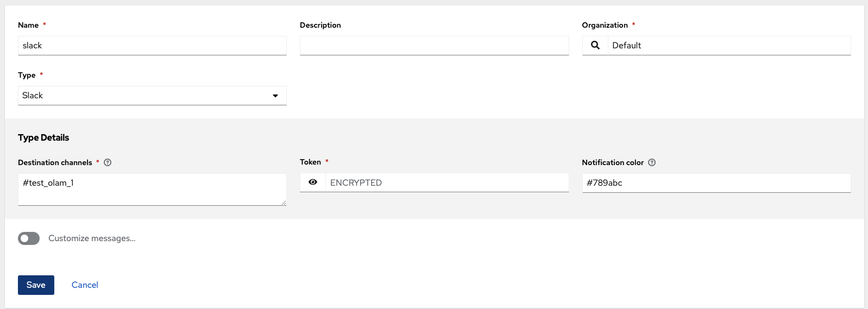The width and height of the screenshot is (868, 309).
Task: Select the Organization field showing Default
Action: coord(729,46)
